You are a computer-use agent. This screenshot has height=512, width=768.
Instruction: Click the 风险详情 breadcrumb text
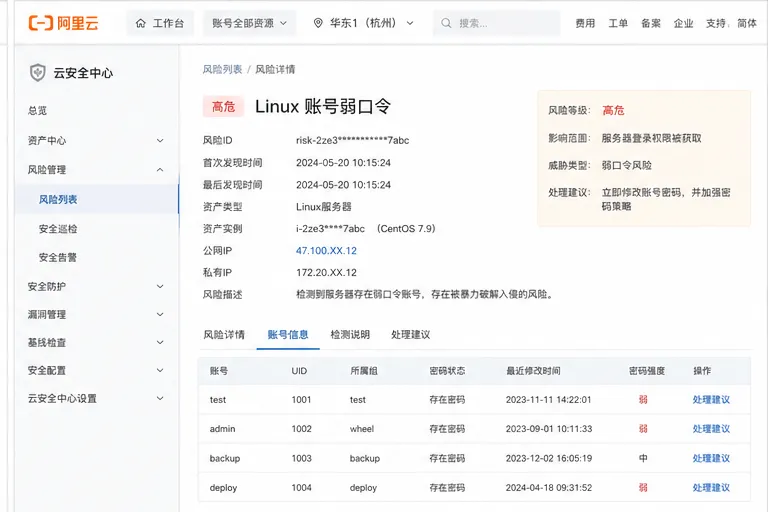coord(275,69)
